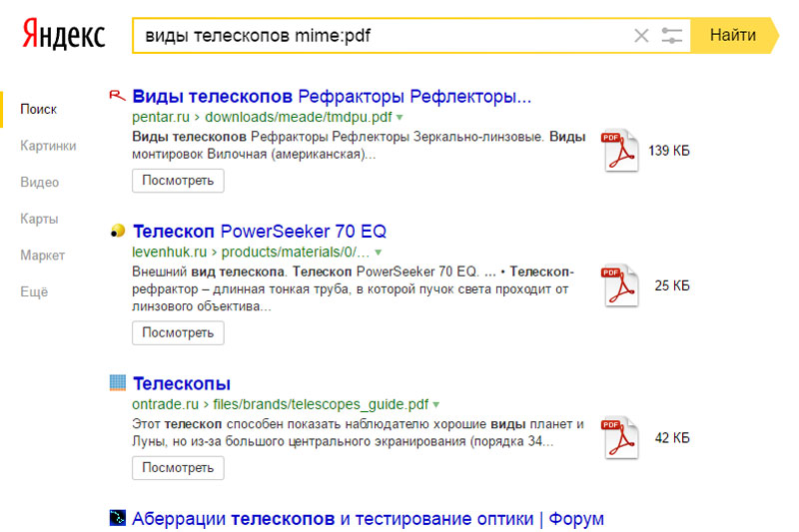This screenshot has height=532, width=799.
Task: Click the 42 КБ file size text
Action: (x=672, y=438)
